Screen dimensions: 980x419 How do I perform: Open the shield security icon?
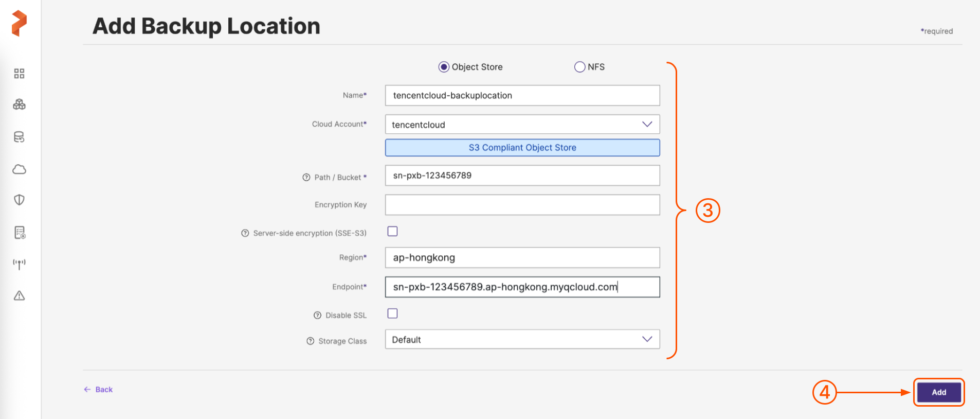pyautogui.click(x=19, y=200)
